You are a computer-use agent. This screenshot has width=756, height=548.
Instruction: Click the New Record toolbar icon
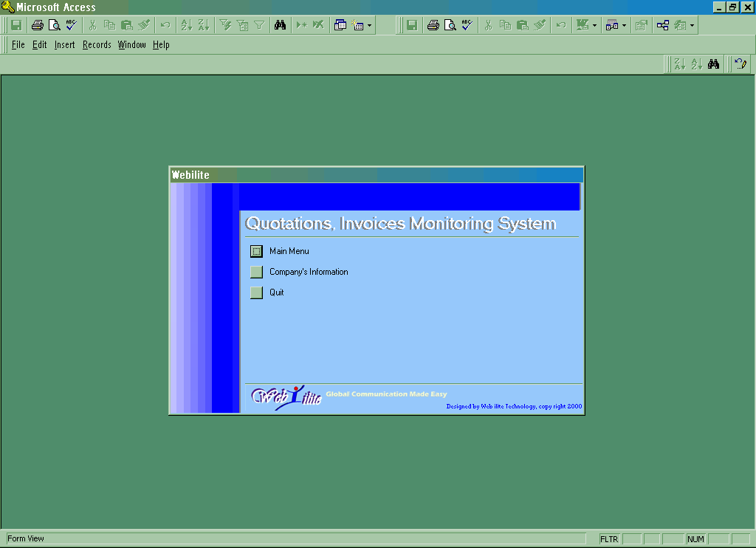301,25
